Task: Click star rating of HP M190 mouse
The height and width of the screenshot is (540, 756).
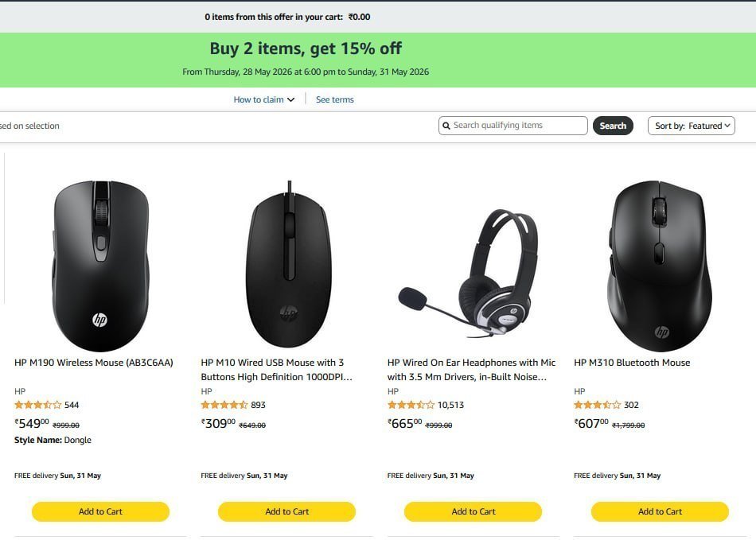Action: click(38, 405)
